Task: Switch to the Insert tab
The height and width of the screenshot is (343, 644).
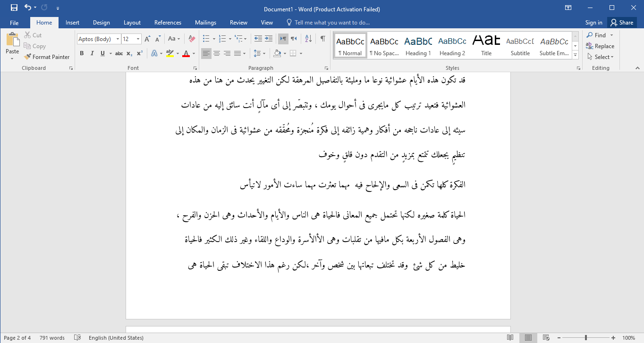Action: 72,23
